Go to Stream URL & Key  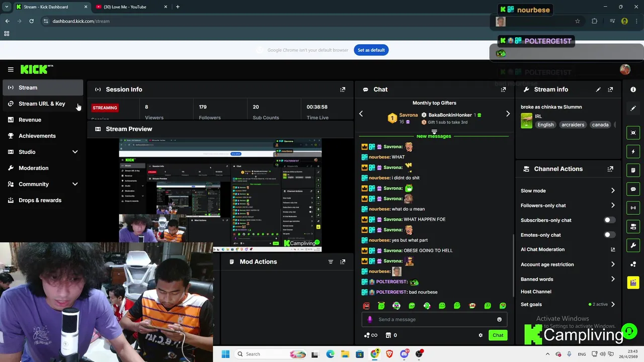pos(43,104)
